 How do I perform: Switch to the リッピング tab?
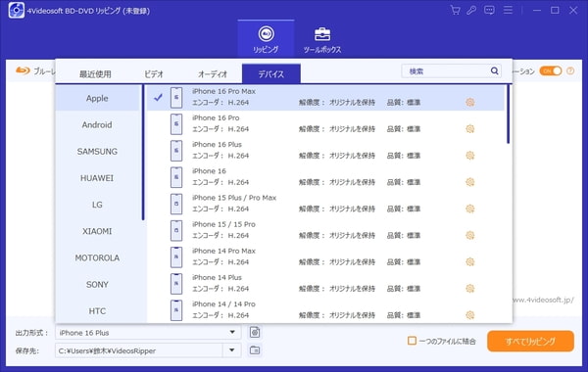click(266, 39)
